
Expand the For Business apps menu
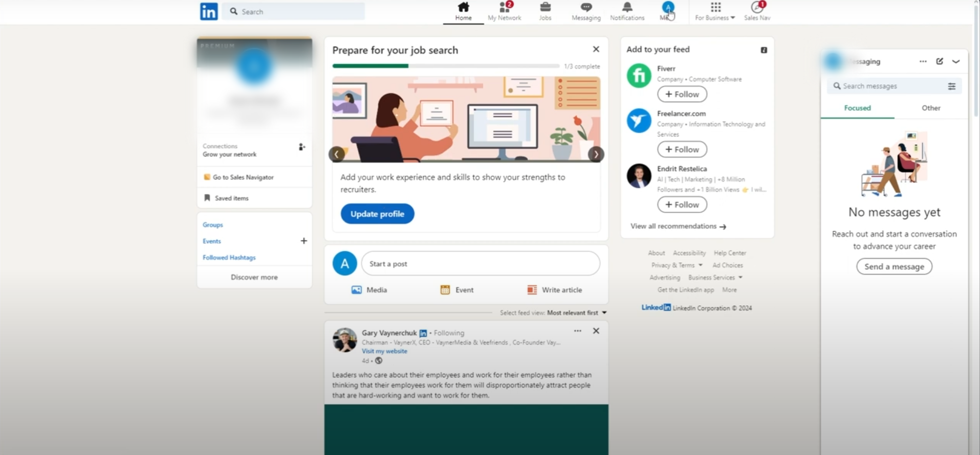pos(715,11)
